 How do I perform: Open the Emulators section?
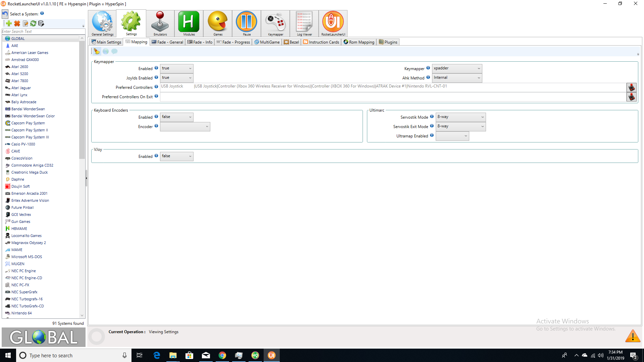coord(160,23)
